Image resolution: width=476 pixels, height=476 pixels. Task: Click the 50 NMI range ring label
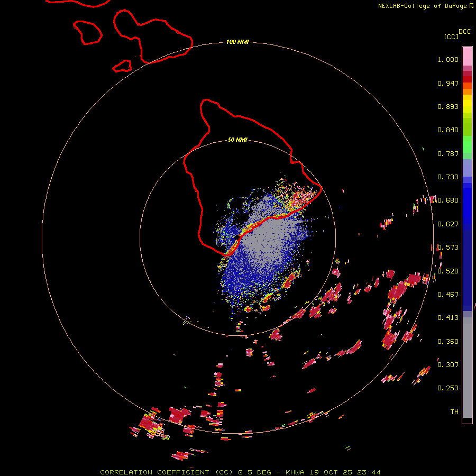coord(237,140)
